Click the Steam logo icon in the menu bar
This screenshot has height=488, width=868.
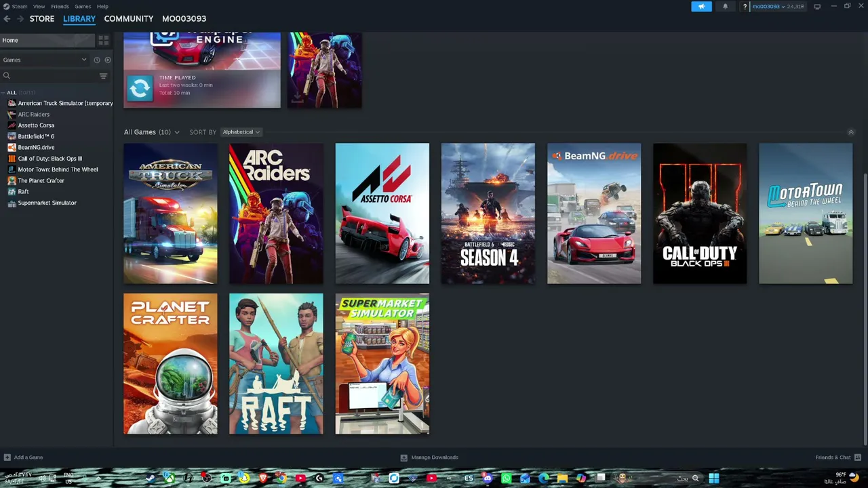[x=6, y=6]
